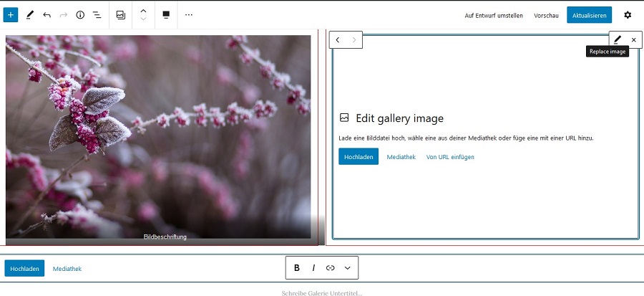This screenshot has width=644, height=296.
Task: Open the three-dot block options menu
Action: [189, 15]
